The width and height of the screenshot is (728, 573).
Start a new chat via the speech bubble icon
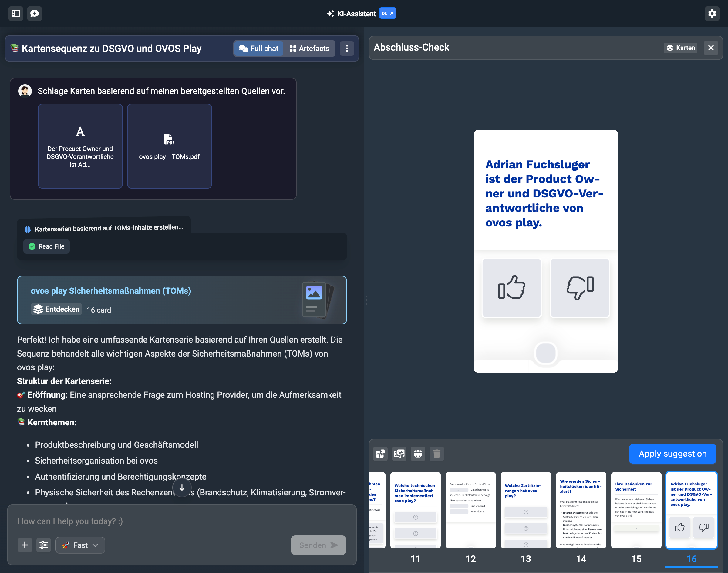coord(35,13)
